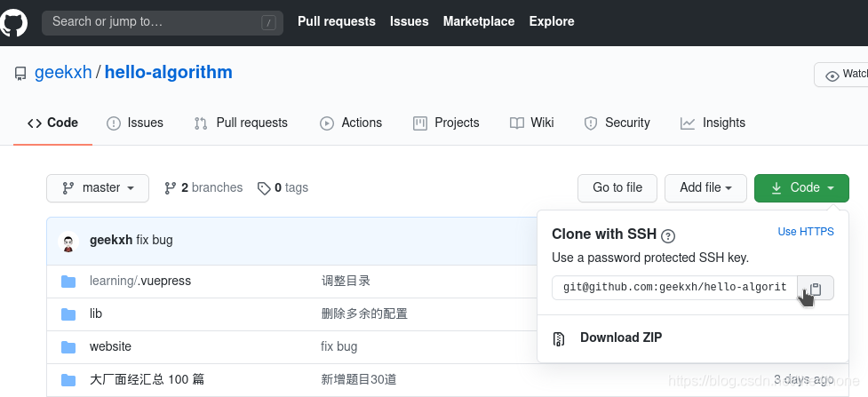Click the slash shortcut key in search box
This screenshot has height=397, width=868.
pyautogui.click(x=268, y=23)
